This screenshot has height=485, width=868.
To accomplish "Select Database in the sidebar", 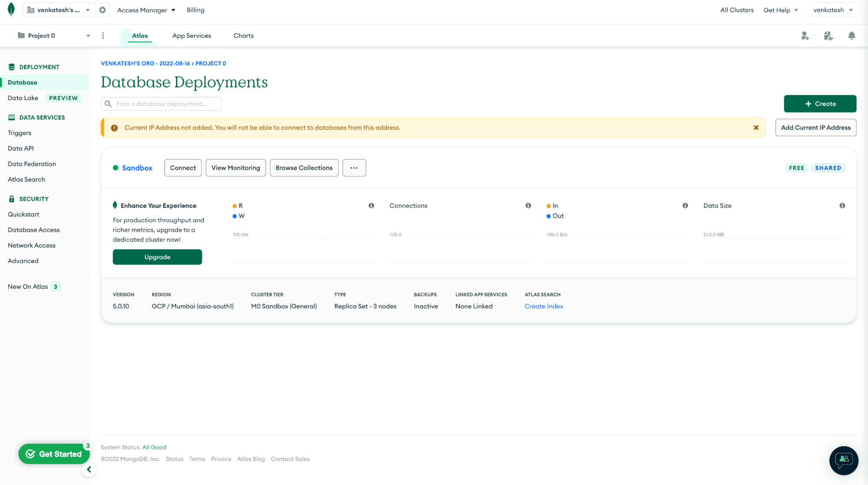I will [x=44, y=83].
